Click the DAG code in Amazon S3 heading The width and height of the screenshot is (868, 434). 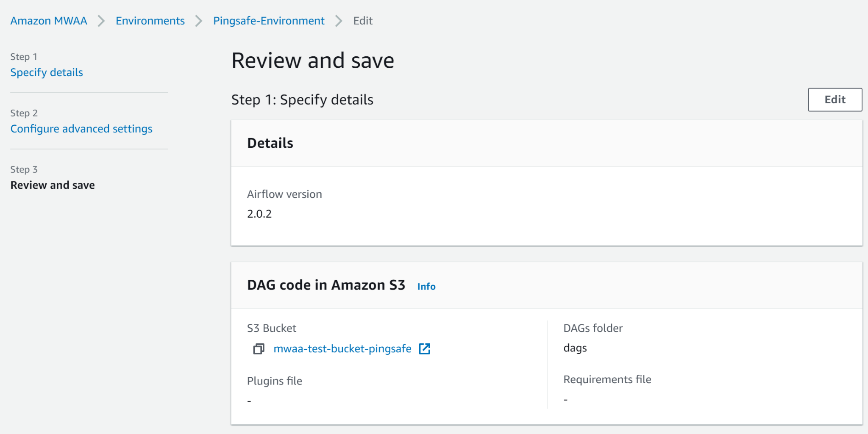(x=326, y=285)
